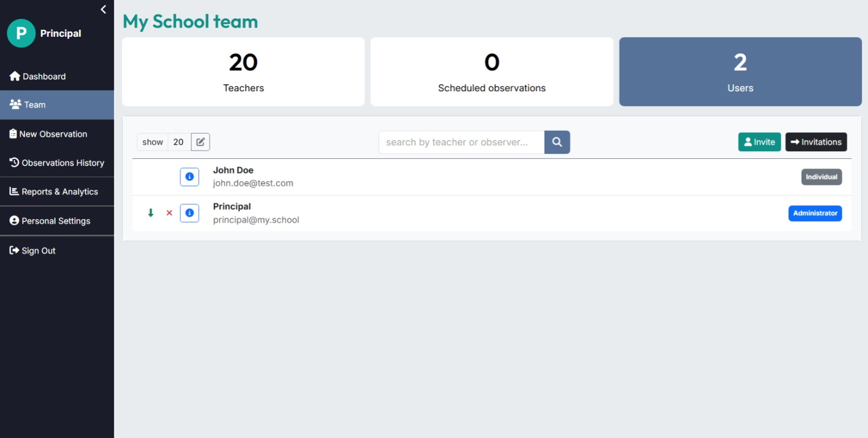Click the email john.doe@test.com
The image size is (868, 438).
pos(253,183)
